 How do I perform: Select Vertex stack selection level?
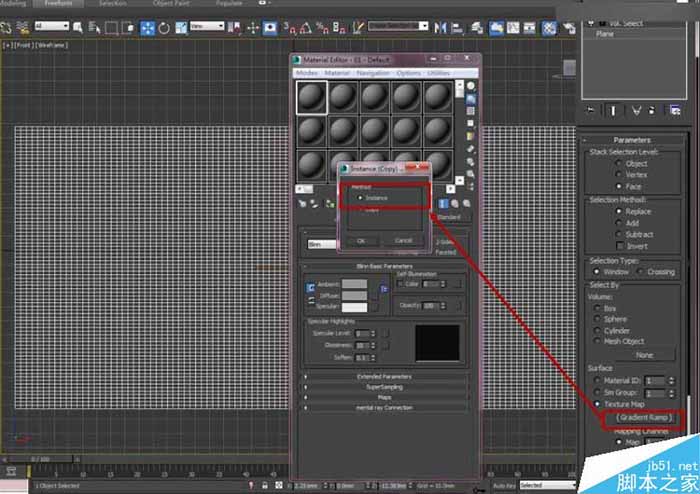[619, 174]
